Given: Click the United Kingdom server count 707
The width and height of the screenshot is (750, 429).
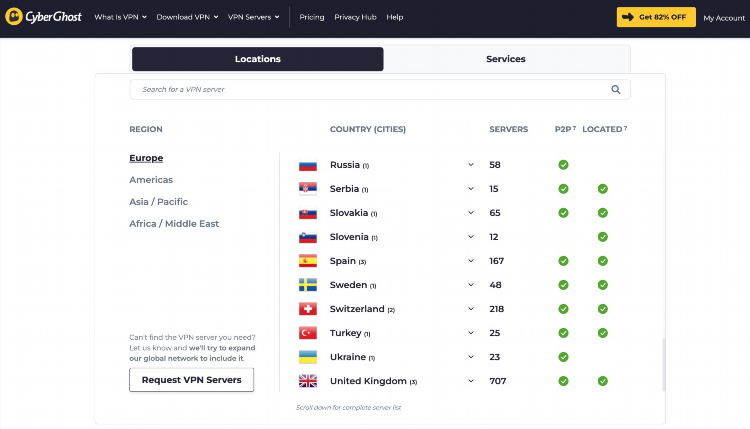Looking at the screenshot, I should point(497,381).
